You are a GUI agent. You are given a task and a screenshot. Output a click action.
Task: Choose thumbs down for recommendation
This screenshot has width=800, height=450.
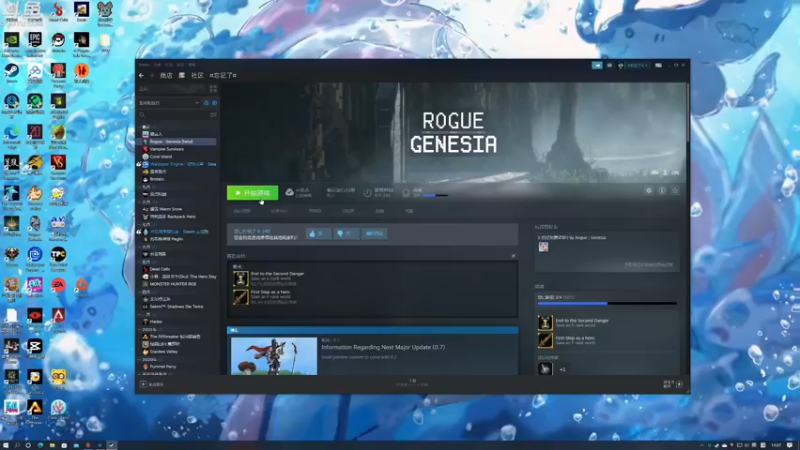[x=345, y=234]
